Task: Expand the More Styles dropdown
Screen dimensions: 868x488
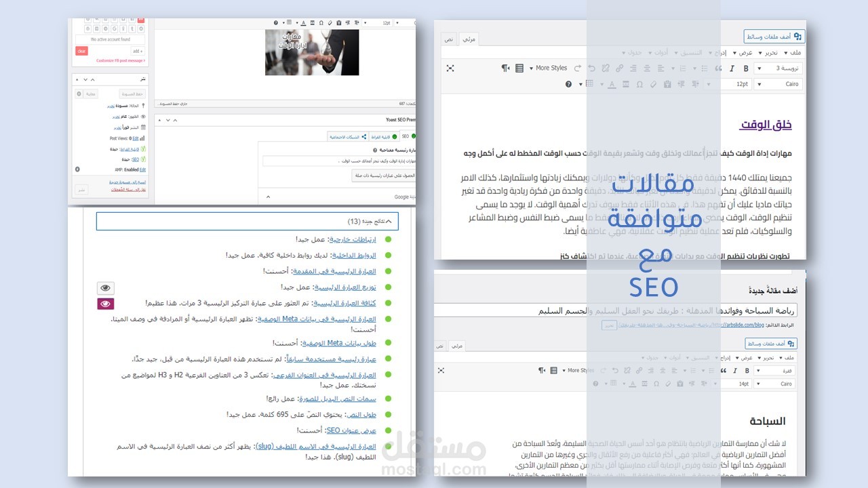Action: (551, 68)
